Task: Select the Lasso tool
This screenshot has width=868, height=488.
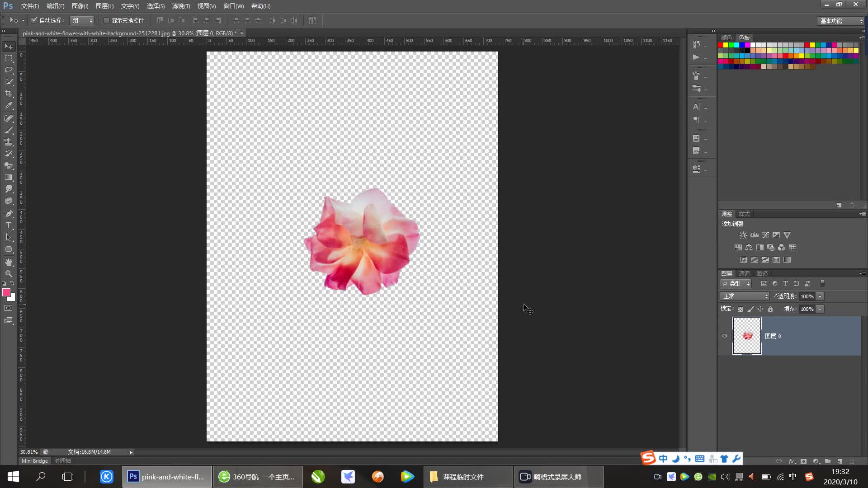Action: (x=9, y=70)
